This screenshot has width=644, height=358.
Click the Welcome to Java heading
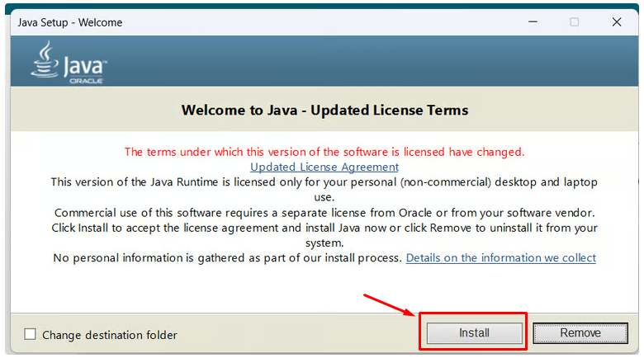(x=324, y=110)
